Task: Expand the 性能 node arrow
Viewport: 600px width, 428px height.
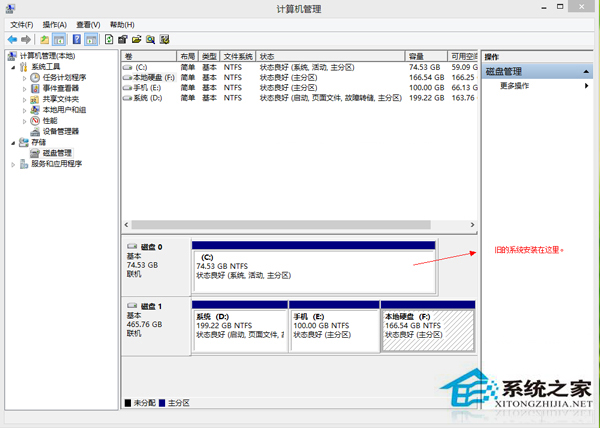Action: tap(24, 121)
